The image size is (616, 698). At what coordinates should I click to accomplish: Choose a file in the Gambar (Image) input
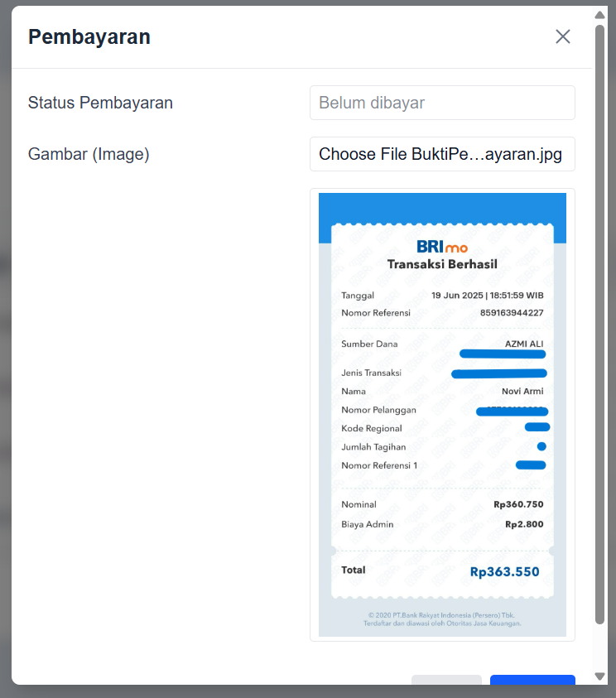pyautogui.click(x=442, y=154)
